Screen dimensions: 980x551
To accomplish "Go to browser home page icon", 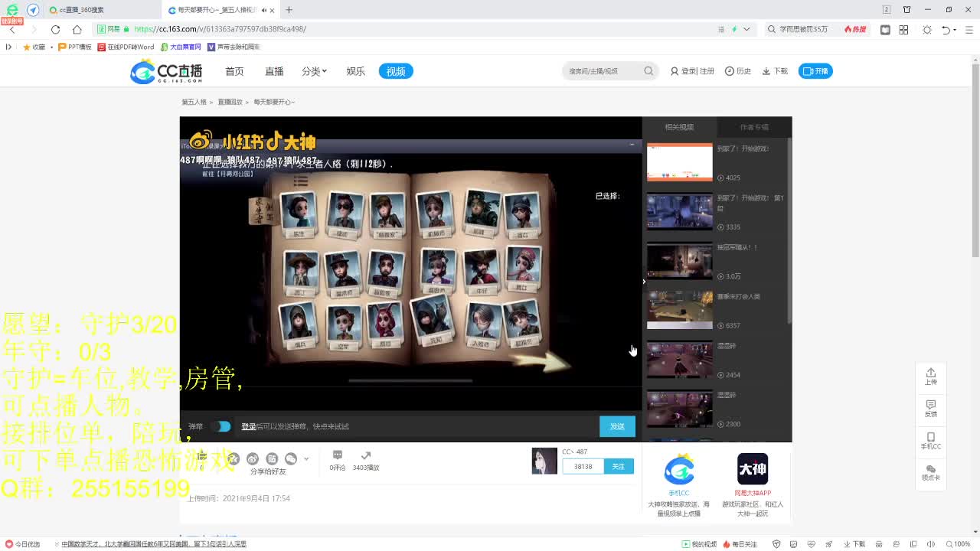I will click(x=77, y=29).
